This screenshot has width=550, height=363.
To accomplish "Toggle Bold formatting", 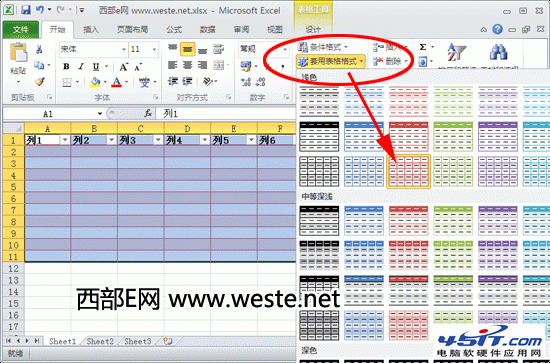I will 66,66.
